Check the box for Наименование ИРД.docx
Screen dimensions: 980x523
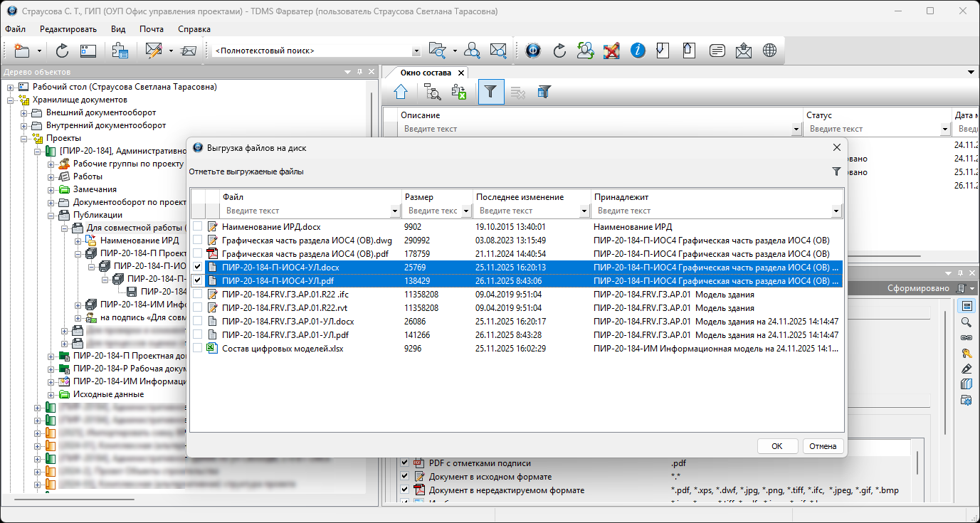click(x=197, y=227)
